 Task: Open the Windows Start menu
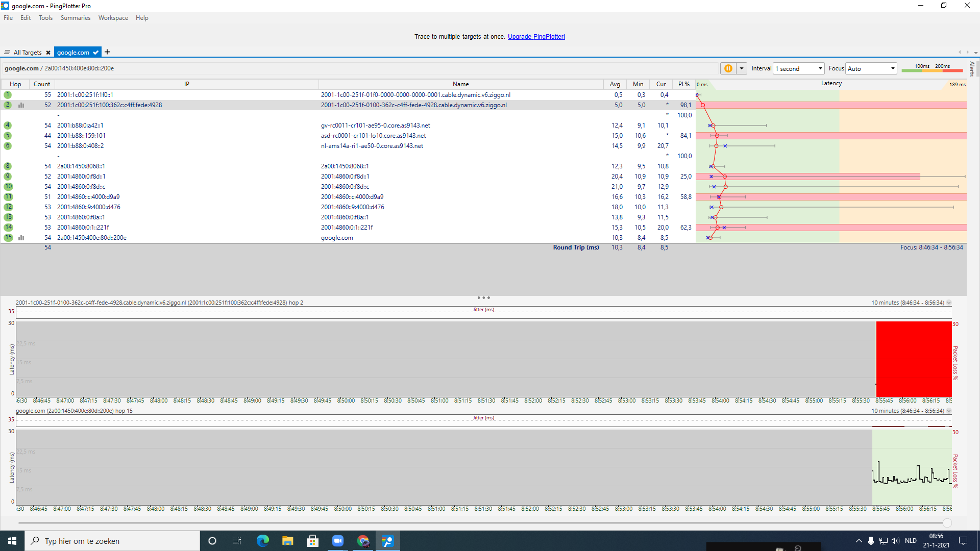pyautogui.click(x=12, y=541)
